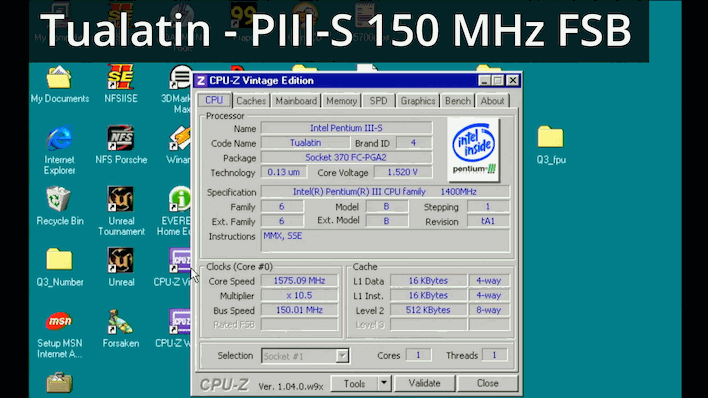Expand the Socket #1 selection dropdown
708x398 pixels.
(342, 356)
